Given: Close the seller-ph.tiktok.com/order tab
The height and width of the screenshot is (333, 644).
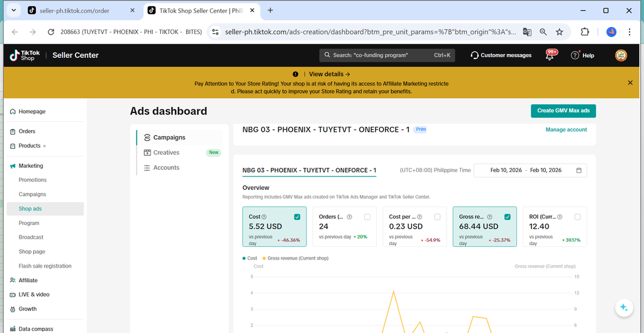Looking at the screenshot, I should tap(132, 11).
